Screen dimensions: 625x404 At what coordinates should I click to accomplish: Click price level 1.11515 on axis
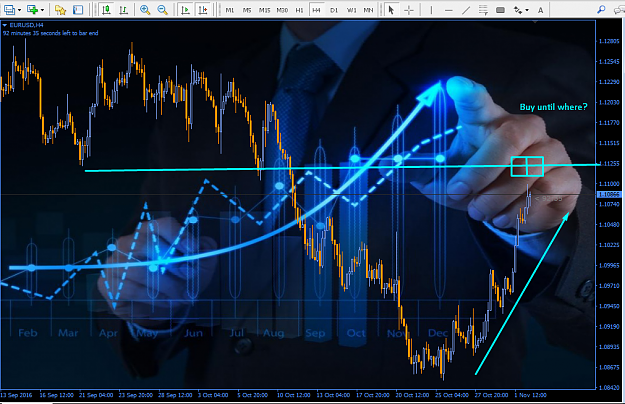(610, 143)
